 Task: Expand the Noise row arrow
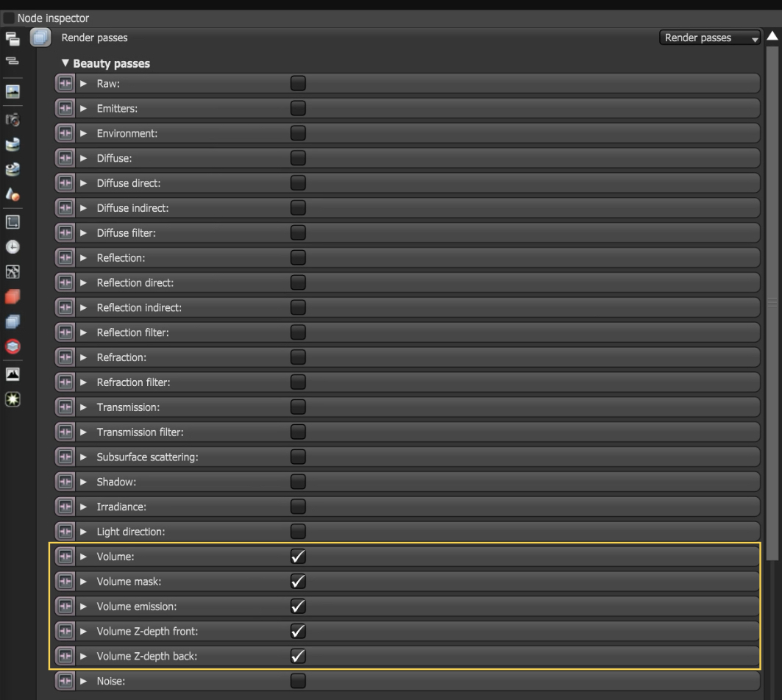coord(83,682)
